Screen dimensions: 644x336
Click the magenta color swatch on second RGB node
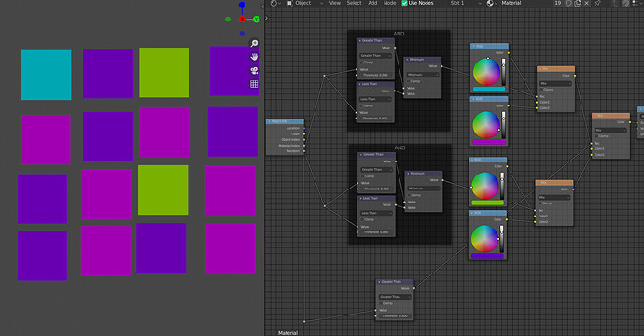tap(488, 142)
